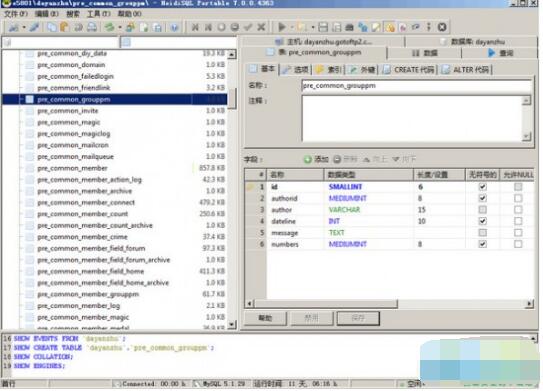The height and width of the screenshot is (391, 543).
Task: Click the blue help icon in toolbar
Action: 174,27
